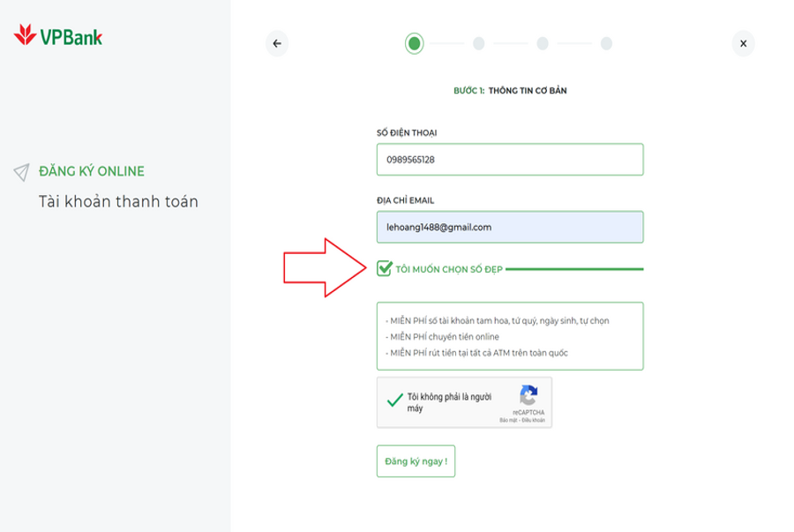794x532 pixels.
Task: Jump to the second progress step dot
Action: pos(478,43)
